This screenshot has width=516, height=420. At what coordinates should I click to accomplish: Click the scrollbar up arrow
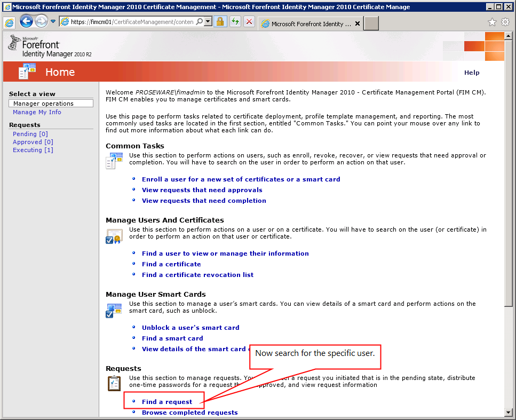tap(509, 36)
